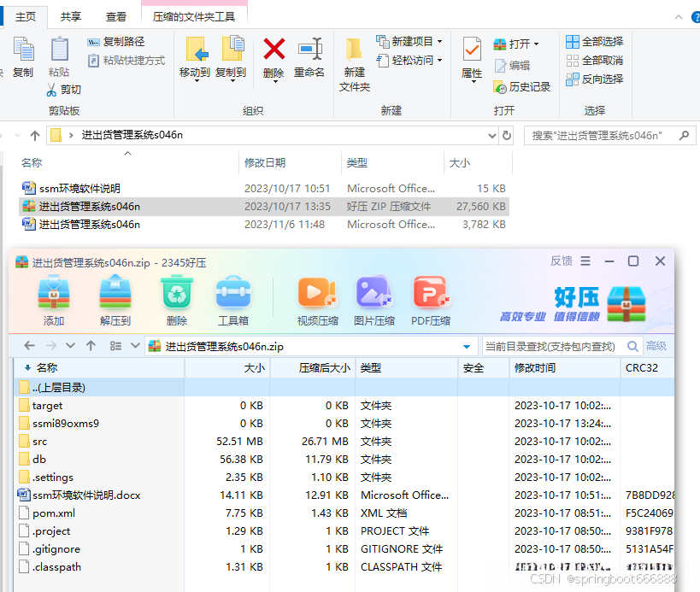
Task: Click the up arrow in 好压 navigation
Action: 91,346
